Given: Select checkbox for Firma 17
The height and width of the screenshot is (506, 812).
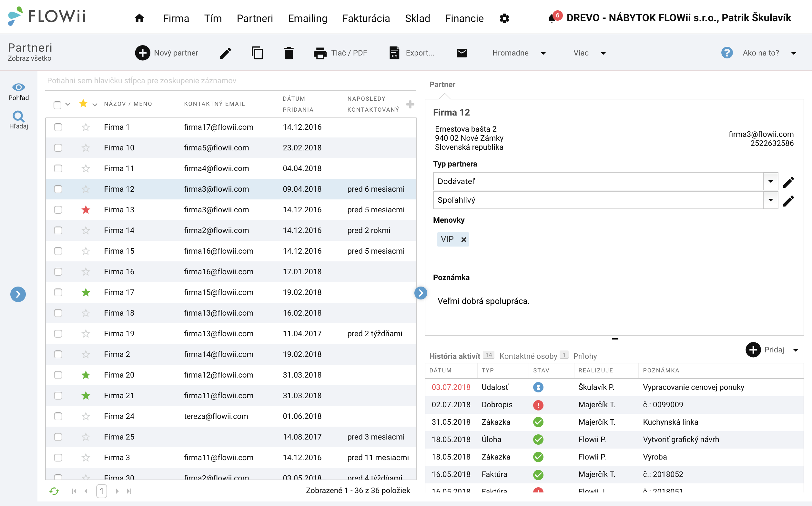Looking at the screenshot, I should 58,292.
